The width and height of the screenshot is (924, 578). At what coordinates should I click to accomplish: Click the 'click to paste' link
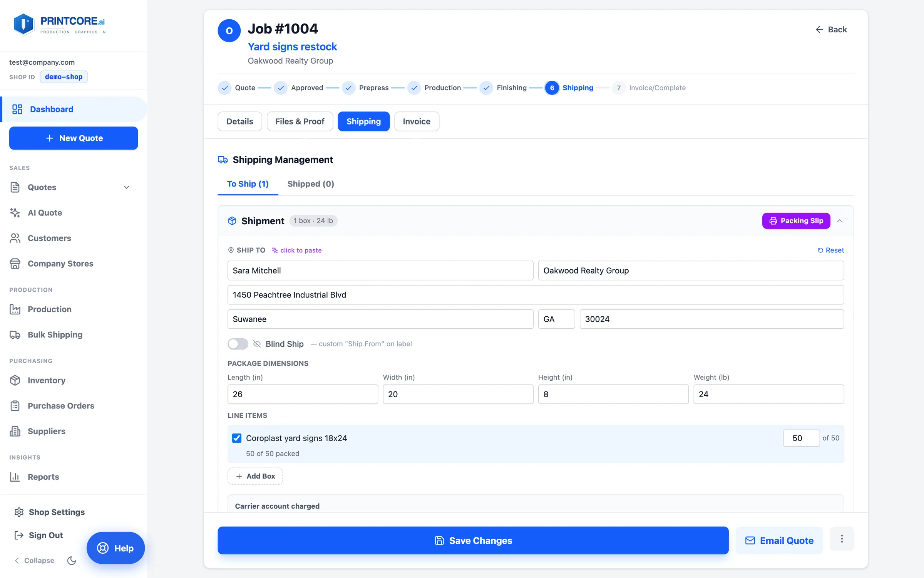click(x=296, y=250)
